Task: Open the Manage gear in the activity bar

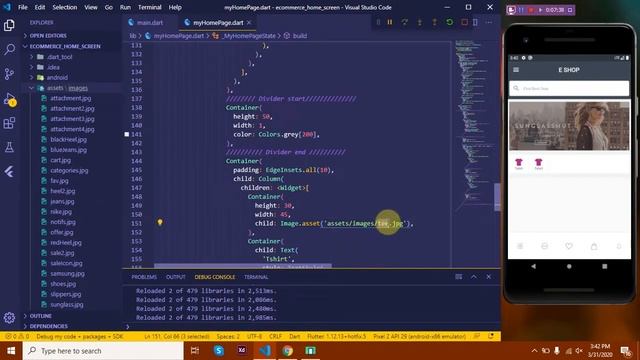Action: [9, 318]
